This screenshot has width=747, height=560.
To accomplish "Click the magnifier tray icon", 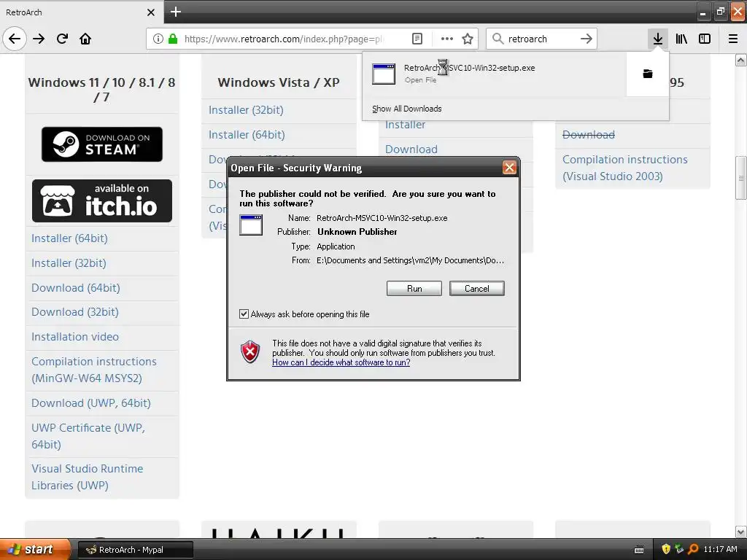I will pos(693,549).
